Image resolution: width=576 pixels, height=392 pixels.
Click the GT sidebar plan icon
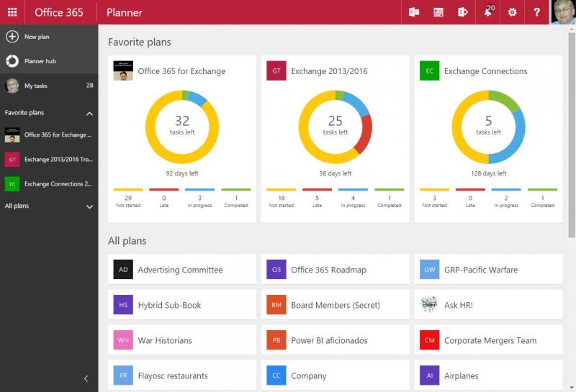click(12, 159)
